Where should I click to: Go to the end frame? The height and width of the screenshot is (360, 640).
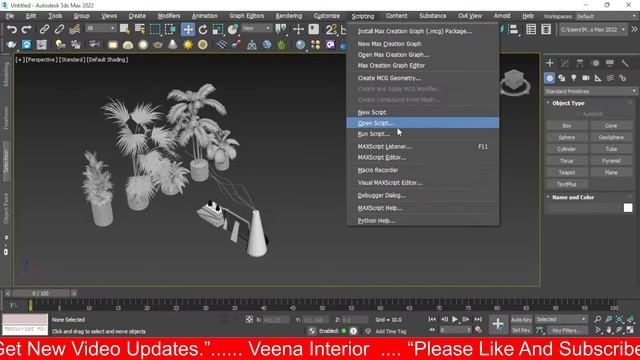(478, 319)
